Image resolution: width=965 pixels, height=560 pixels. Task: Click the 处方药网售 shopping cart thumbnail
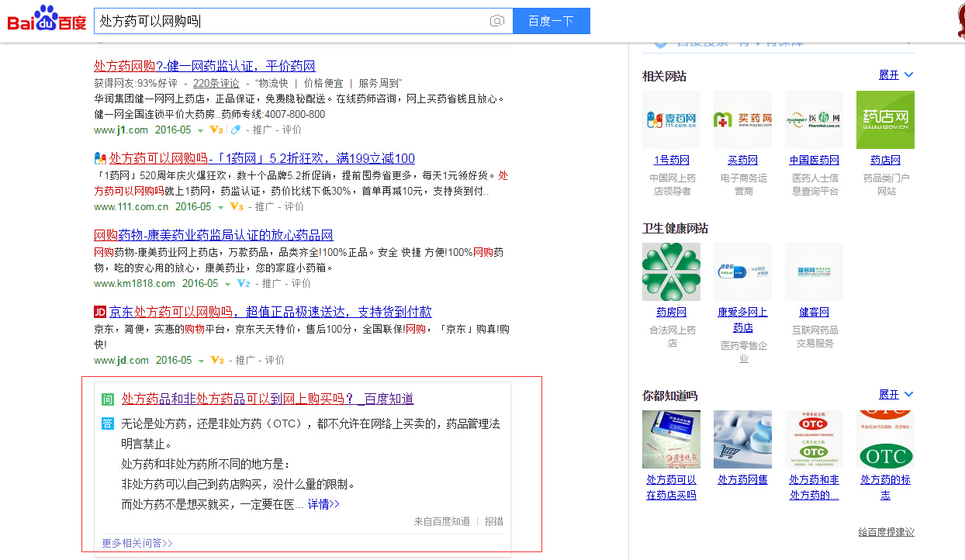point(742,439)
